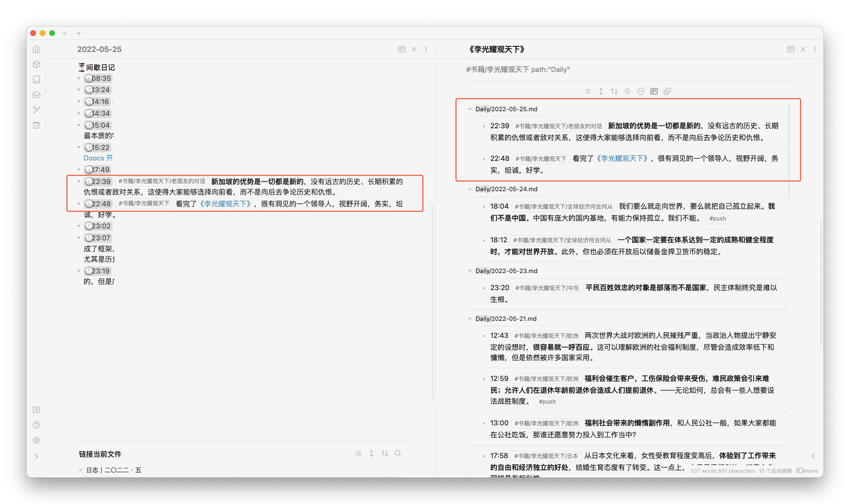
Task: Select the 15:22 diary entry
Action: (x=97, y=148)
